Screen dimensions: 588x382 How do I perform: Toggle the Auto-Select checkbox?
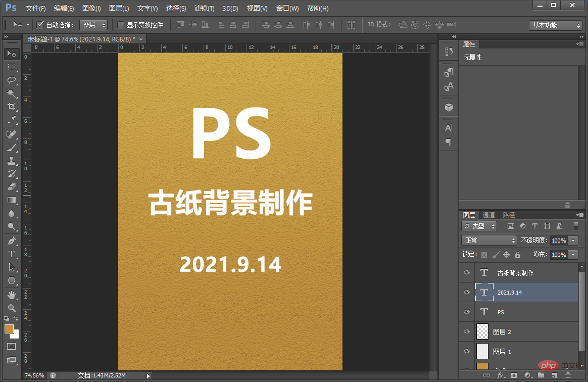tap(40, 25)
